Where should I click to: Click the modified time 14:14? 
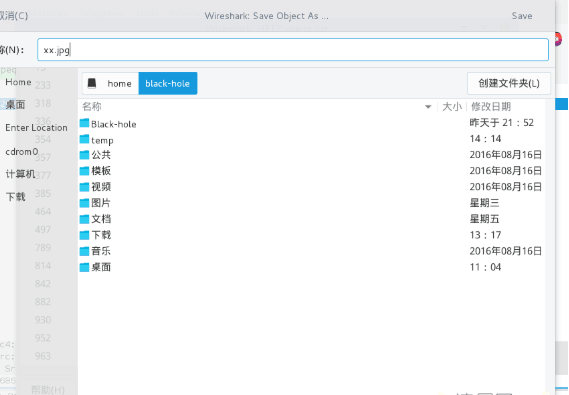pos(485,139)
